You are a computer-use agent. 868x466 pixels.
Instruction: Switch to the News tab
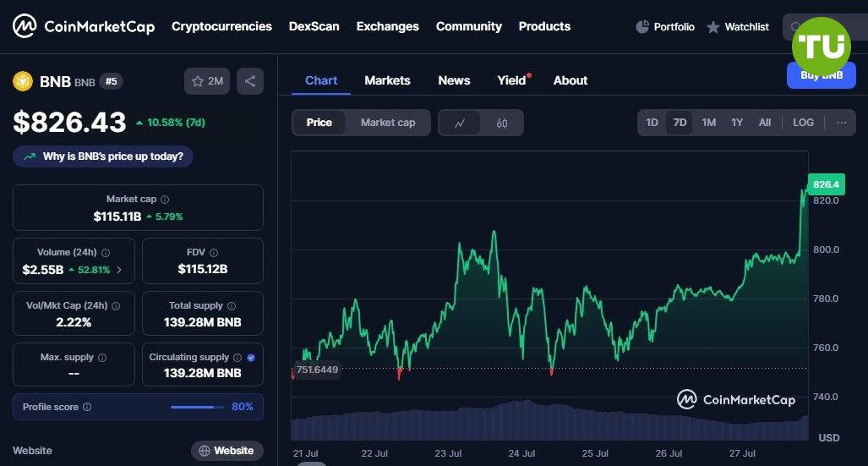[454, 80]
